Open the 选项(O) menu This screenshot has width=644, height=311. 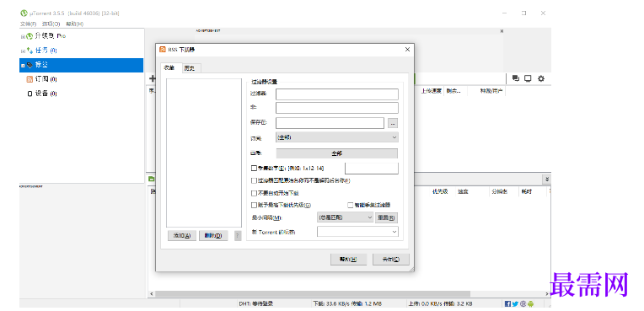coord(51,24)
